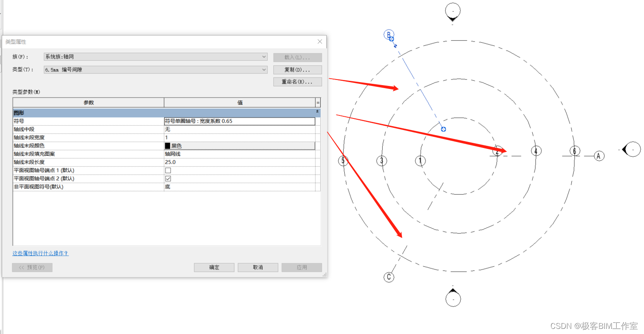This screenshot has height=334, width=644.
Task: Uncheck 平面视图轴号端点 2 checkbox
Action: (168, 178)
